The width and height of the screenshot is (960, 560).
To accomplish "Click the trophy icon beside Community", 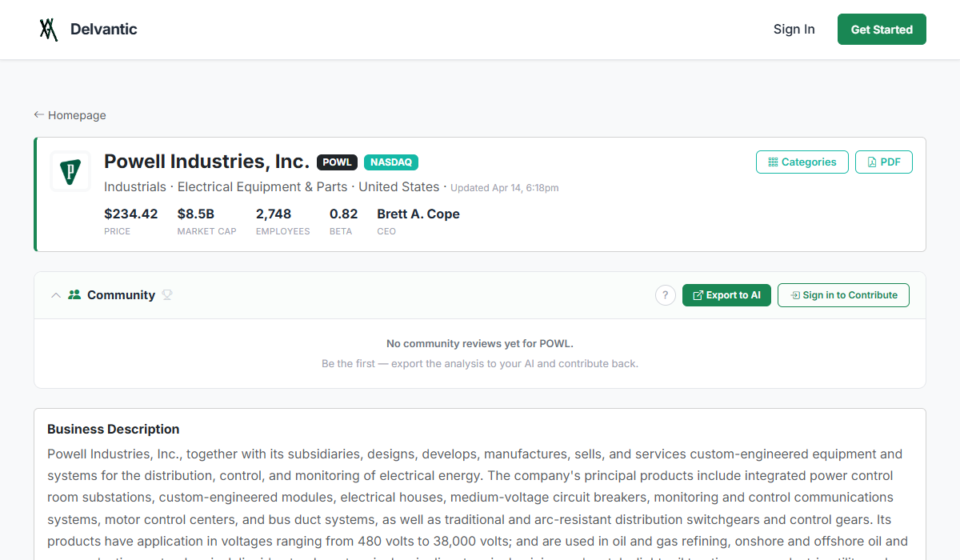I will pos(167,295).
